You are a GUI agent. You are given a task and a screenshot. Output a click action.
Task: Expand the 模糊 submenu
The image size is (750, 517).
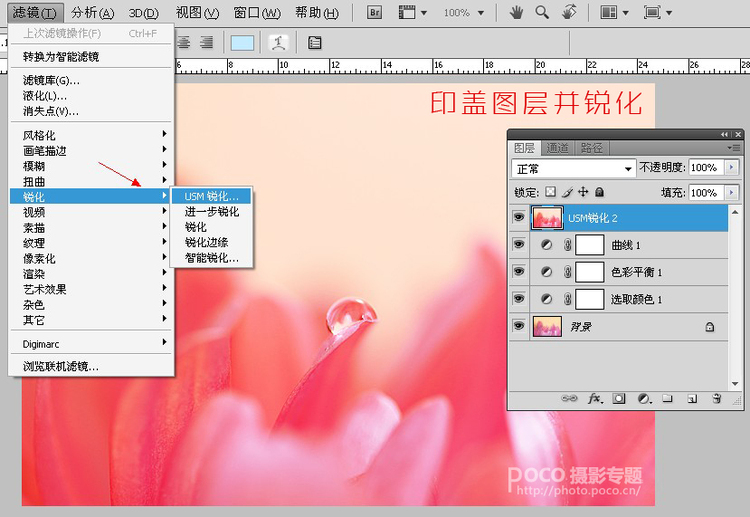tap(91, 166)
